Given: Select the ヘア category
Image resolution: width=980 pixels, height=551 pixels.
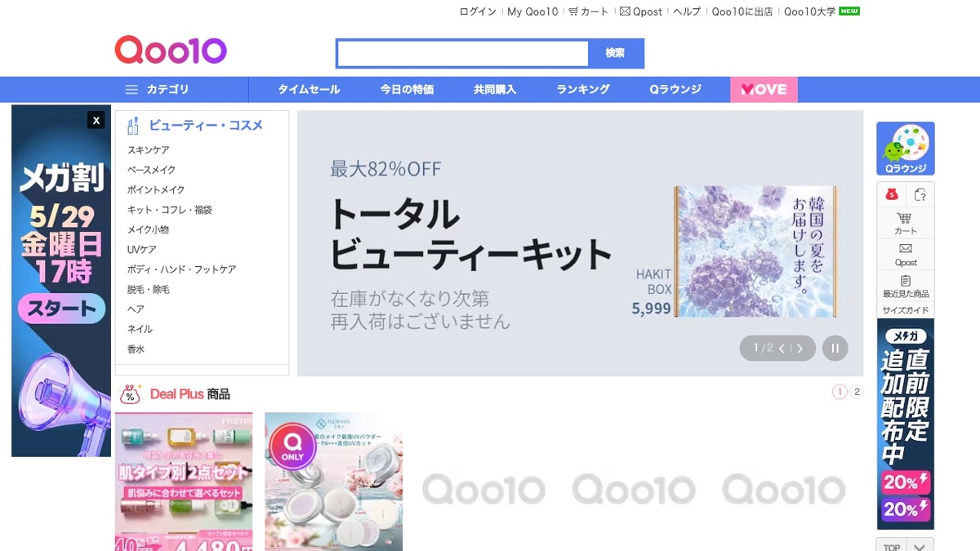Looking at the screenshot, I should 136,309.
